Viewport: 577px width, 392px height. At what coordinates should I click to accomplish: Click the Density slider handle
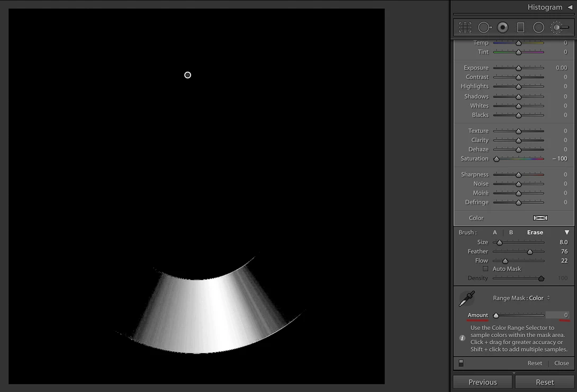click(x=542, y=278)
